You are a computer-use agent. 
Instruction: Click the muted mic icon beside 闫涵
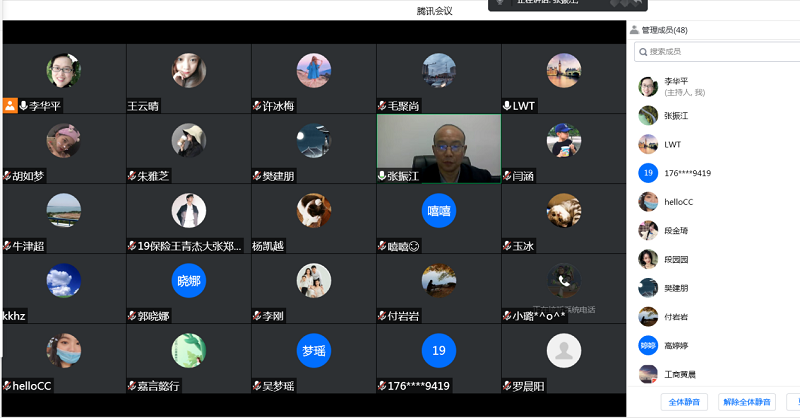click(507, 175)
